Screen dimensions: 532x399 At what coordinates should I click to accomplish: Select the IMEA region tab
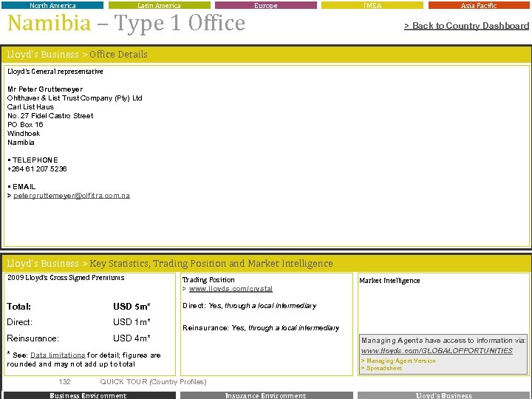pos(372,5)
